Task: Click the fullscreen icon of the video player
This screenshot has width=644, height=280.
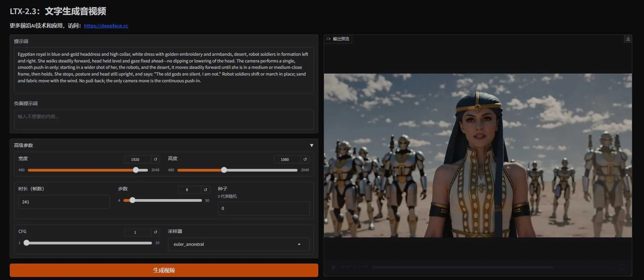Action: (622, 267)
